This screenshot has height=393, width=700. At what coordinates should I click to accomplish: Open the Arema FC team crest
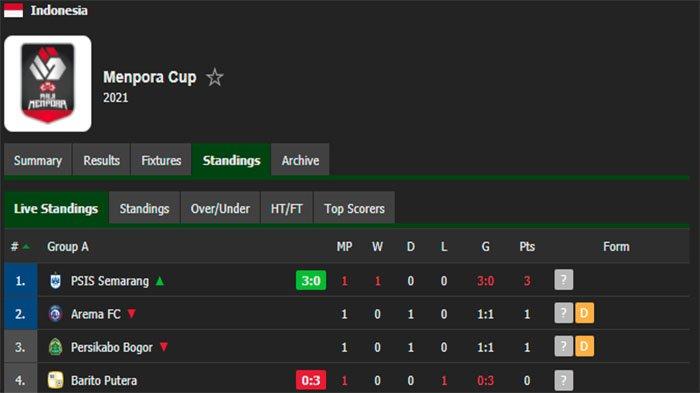55,314
